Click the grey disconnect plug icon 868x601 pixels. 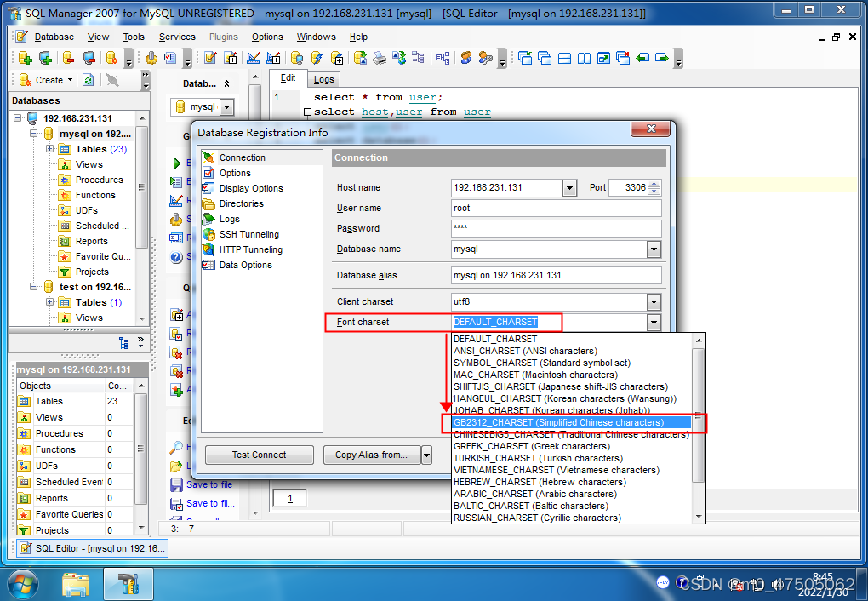[x=112, y=80]
